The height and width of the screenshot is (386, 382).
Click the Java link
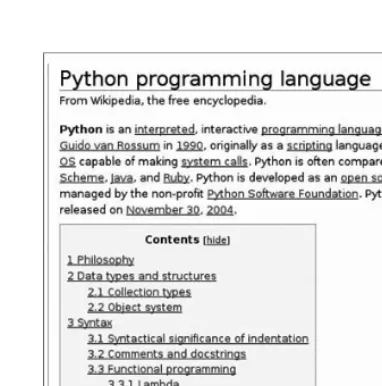tap(122, 178)
